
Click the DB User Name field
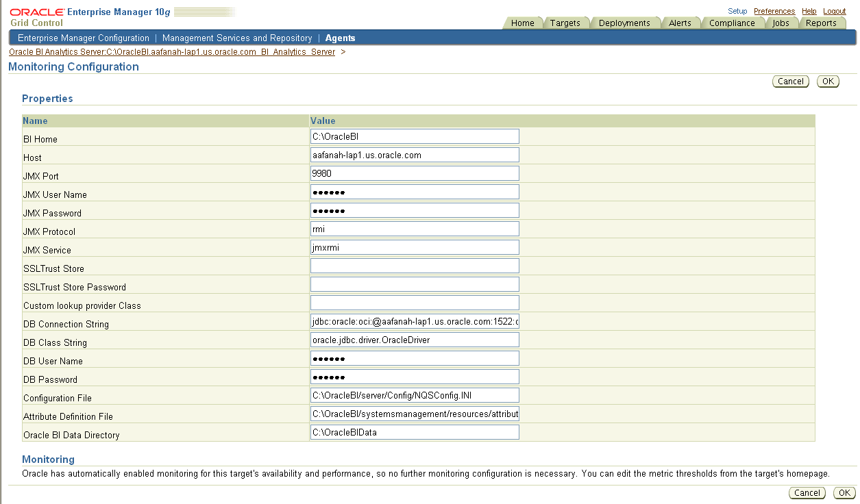415,358
